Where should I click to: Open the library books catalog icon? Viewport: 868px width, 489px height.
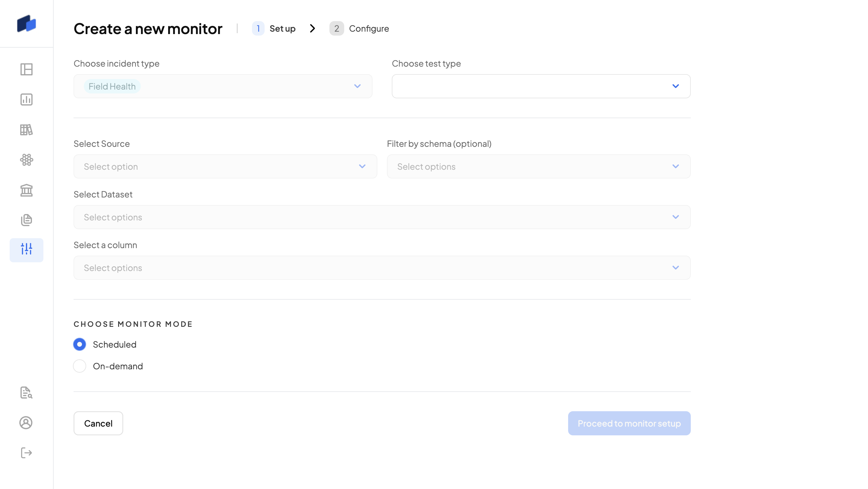26,130
